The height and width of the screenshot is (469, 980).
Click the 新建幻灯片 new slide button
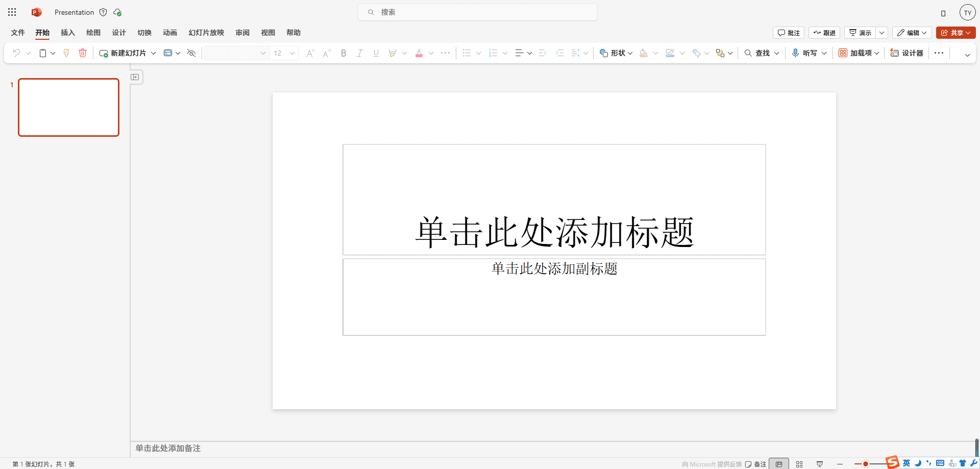pos(122,53)
